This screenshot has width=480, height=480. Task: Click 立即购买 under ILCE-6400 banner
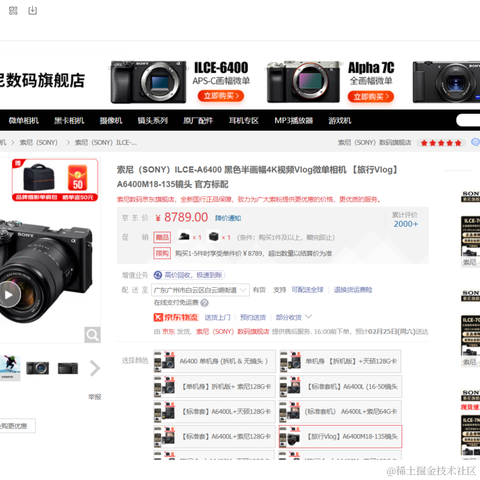pos(221,96)
